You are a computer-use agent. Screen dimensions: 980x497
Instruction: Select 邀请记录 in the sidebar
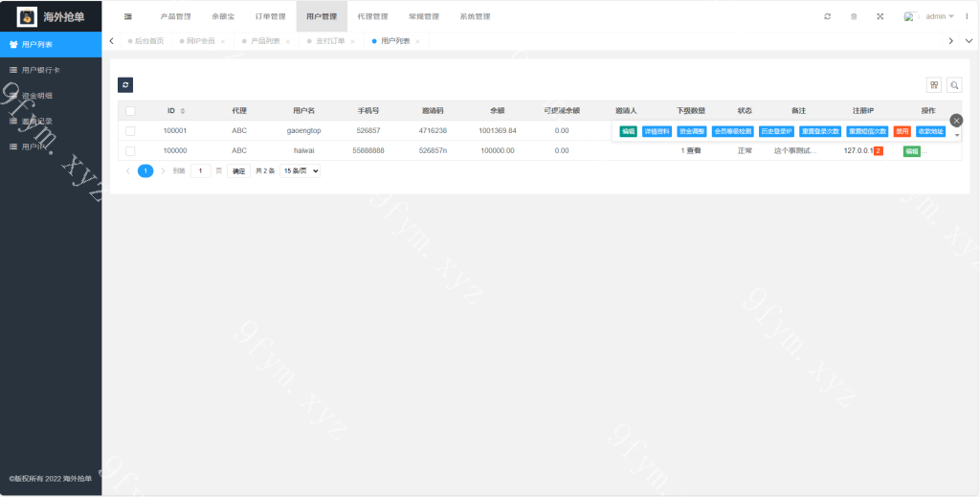pos(51,122)
